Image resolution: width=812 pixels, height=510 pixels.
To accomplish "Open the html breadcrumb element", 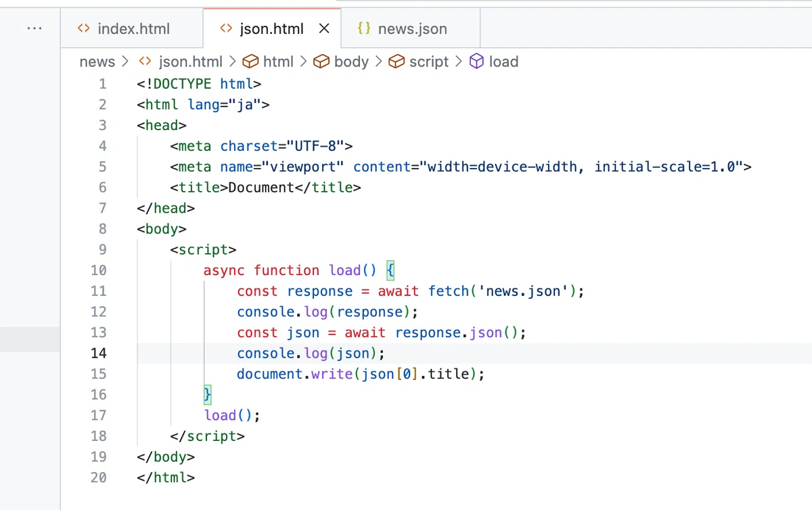I will pyautogui.click(x=278, y=62).
